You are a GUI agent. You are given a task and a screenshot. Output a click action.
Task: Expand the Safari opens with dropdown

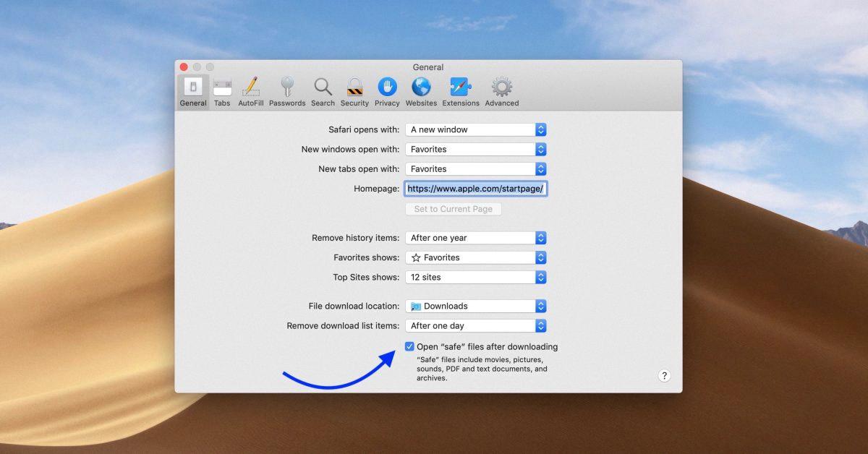[476, 130]
